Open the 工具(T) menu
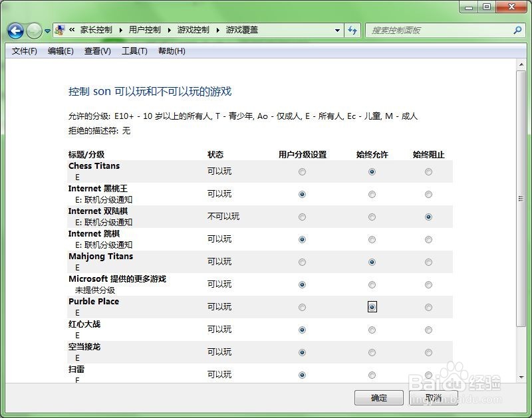This screenshot has height=418, width=532. pyautogui.click(x=134, y=51)
